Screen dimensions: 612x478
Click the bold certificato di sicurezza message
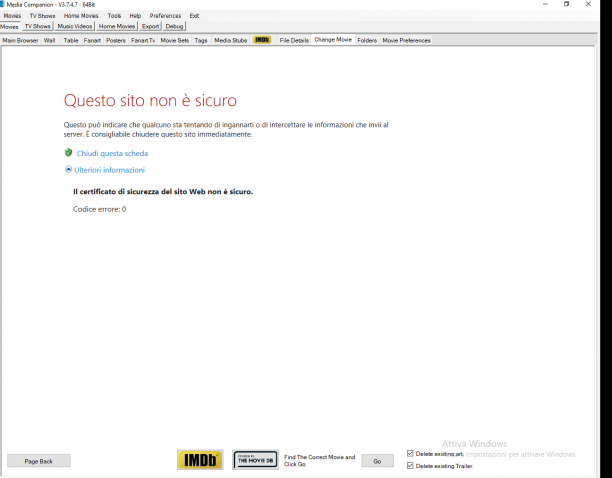(163, 192)
